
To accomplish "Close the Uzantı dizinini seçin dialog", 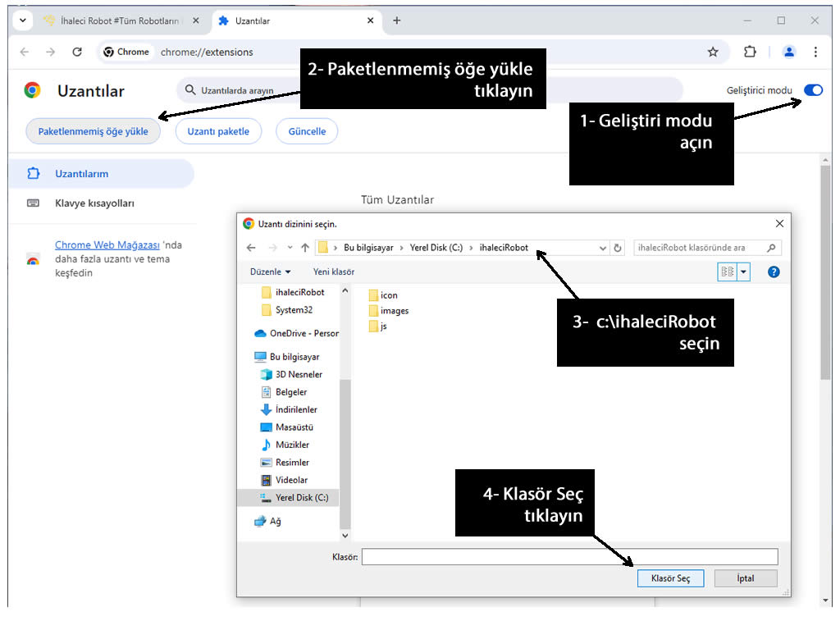I will [x=779, y=223].
